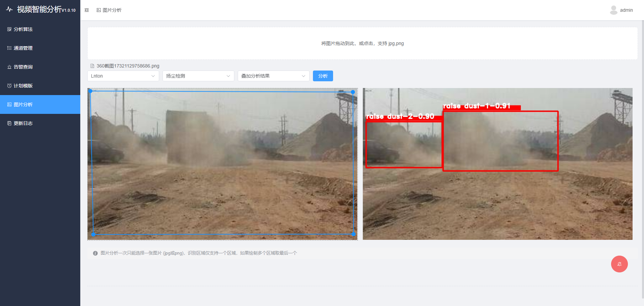Click the page vertical scrollbar
The width and height of the screenshot is (644, 306).
(643, 159)
